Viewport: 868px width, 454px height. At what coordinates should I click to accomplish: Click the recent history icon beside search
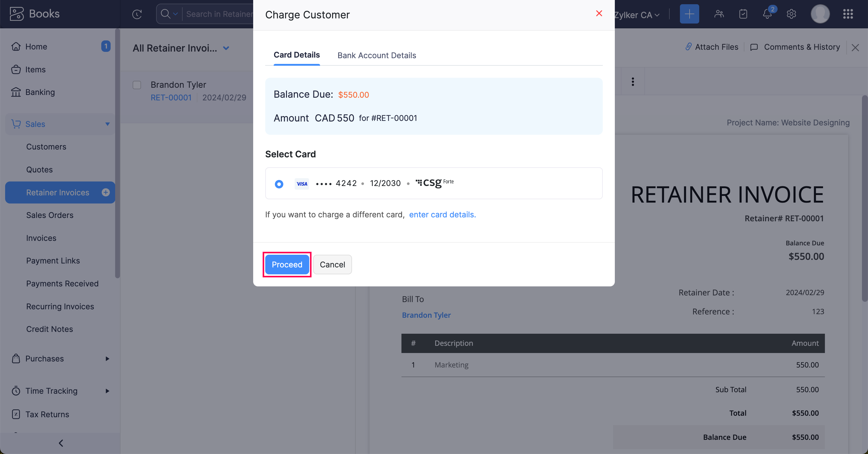(x=137, y=14)
